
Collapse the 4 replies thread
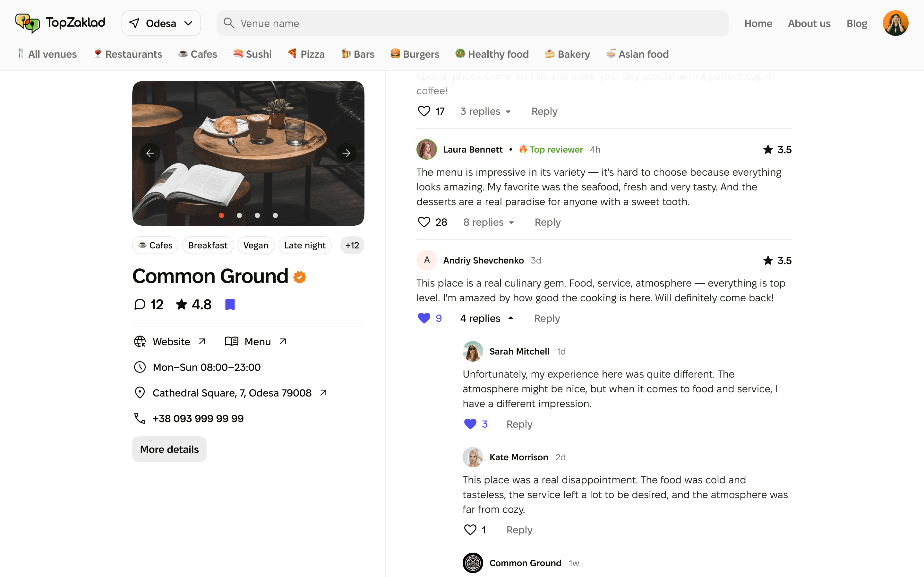click(x=487, y=318)
